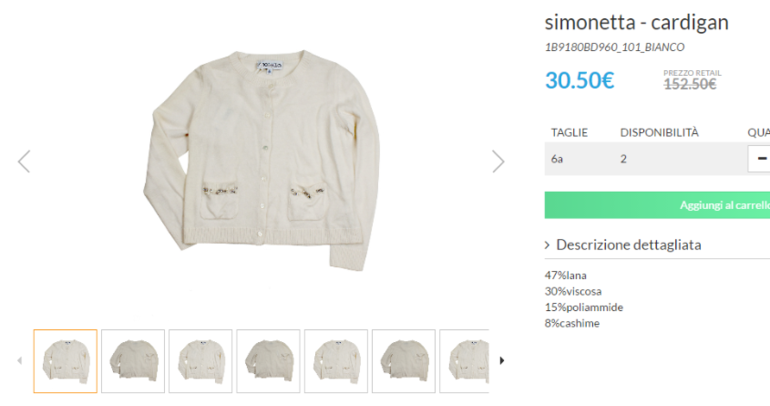Viewport: 770px width, 406px height.
Task: Click the DISPONIBILITÀ column header
Action: click(x=659, y=132)
